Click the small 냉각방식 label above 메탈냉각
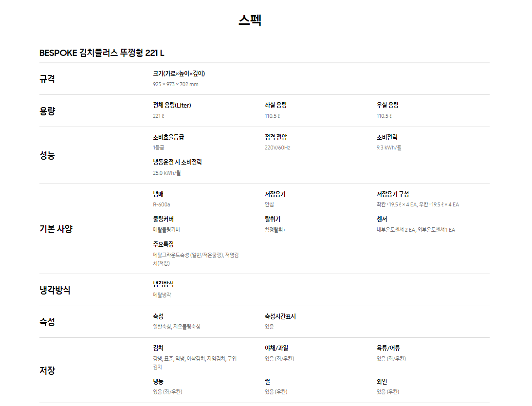532x406 pixels. click(x=163, y=284)
